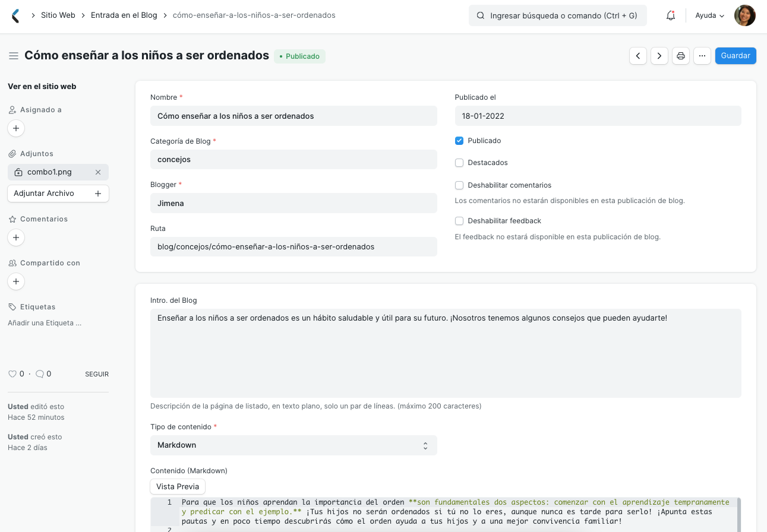
Task: Click the Markdown editor scrollbar
Action: [739, 515]
